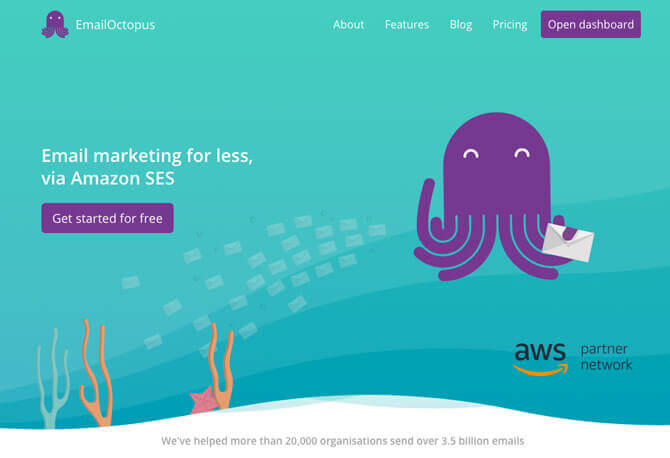Click the pale teal seaweed coral

pos(53,378)
